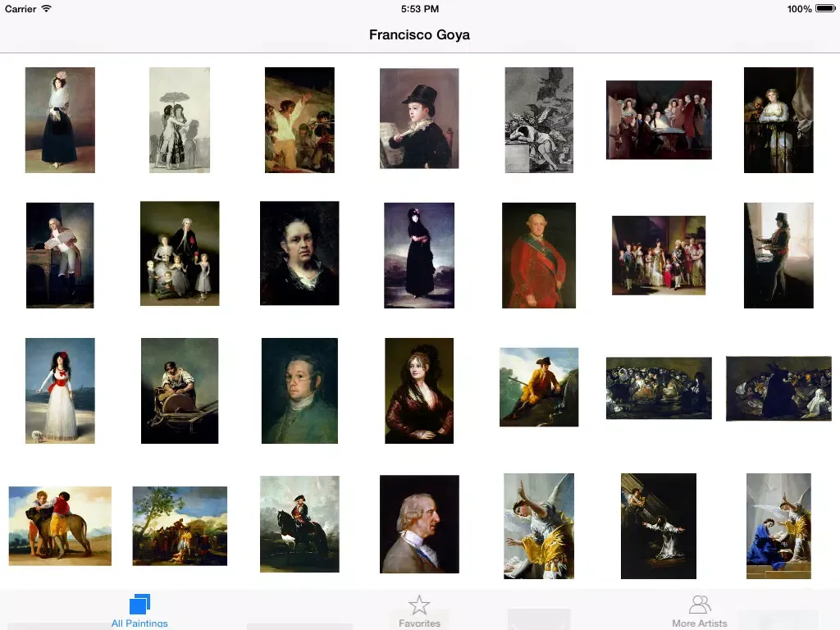Open painting of woman in black mantilla
Screen dimensions: 840x630
[x=419, y=256]
